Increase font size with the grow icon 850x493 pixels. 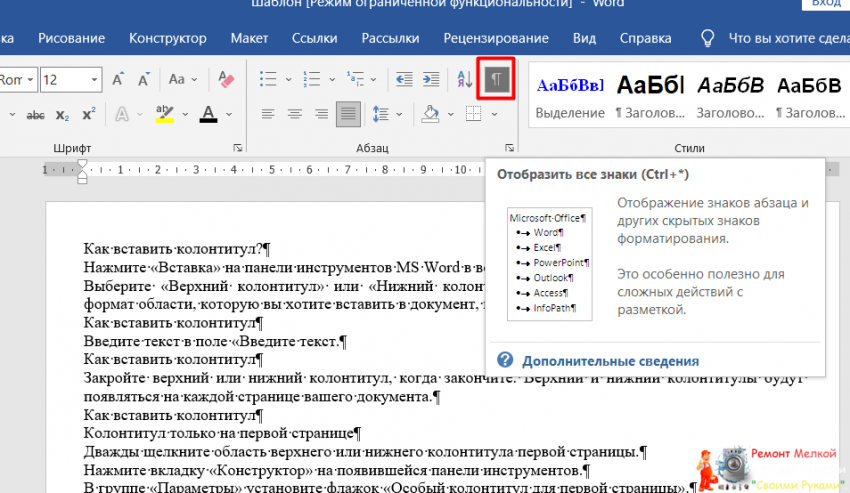tap(117, 79)
